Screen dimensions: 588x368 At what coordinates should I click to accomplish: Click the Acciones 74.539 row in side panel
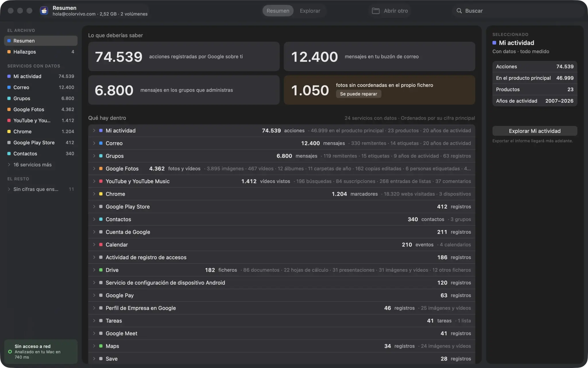(x=535, y=66)
